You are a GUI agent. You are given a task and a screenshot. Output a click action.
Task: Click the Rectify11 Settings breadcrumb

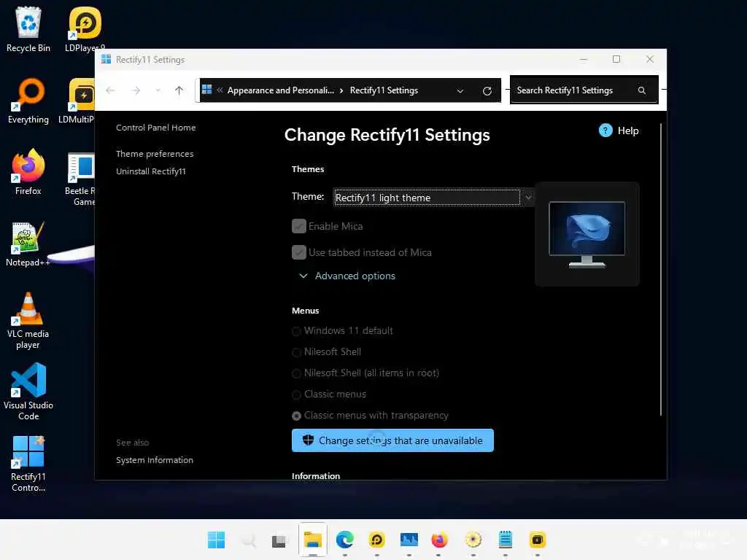(384, 90)
